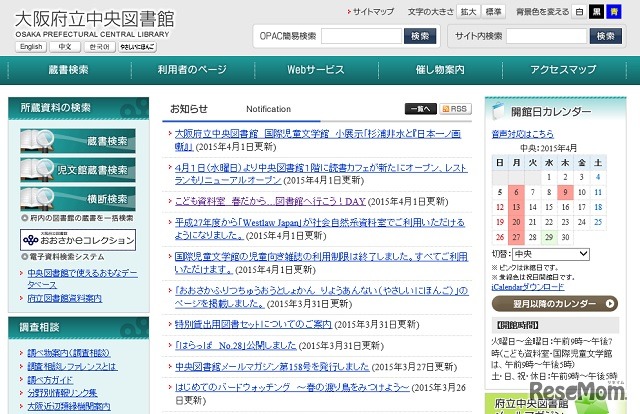Open the はらっぱ No.28 公開 link

tap(236, 345)
